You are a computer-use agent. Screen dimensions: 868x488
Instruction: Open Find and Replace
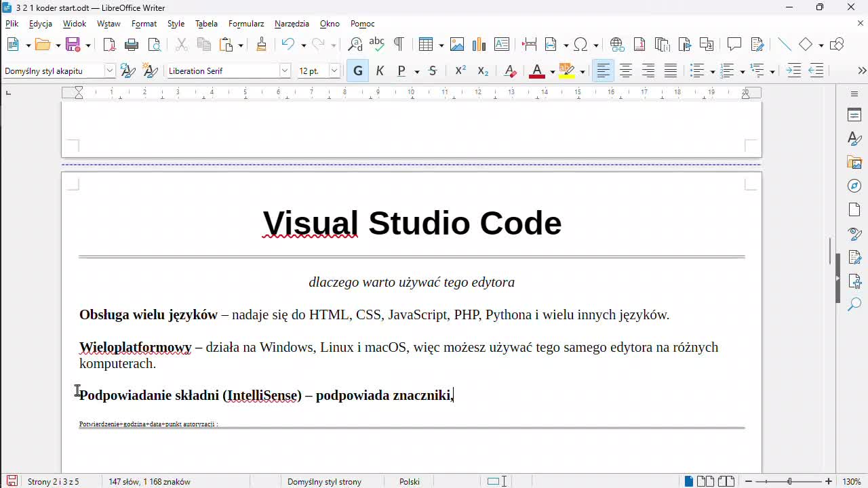coord(355,44)
